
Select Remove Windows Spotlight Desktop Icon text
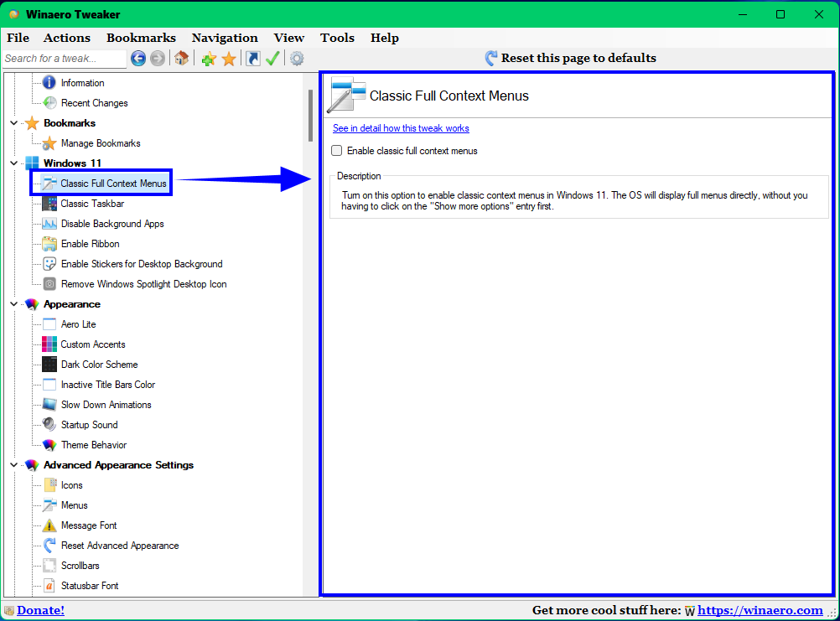tap(143, 284)
